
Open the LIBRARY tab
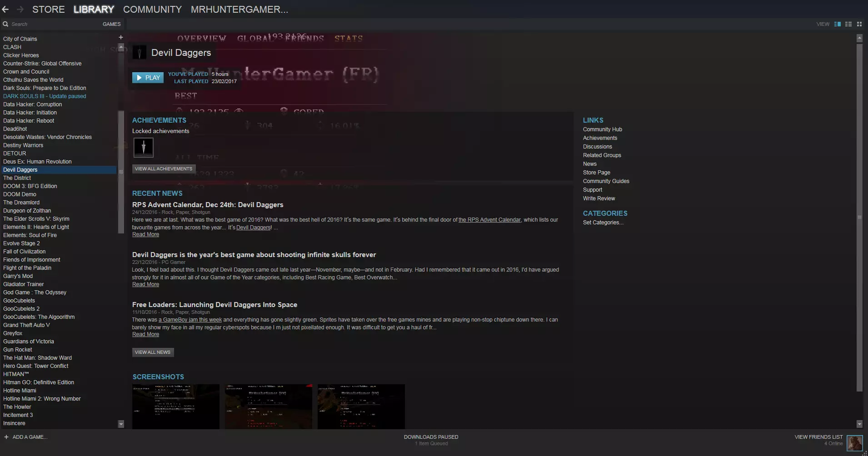tap(94, 10)
